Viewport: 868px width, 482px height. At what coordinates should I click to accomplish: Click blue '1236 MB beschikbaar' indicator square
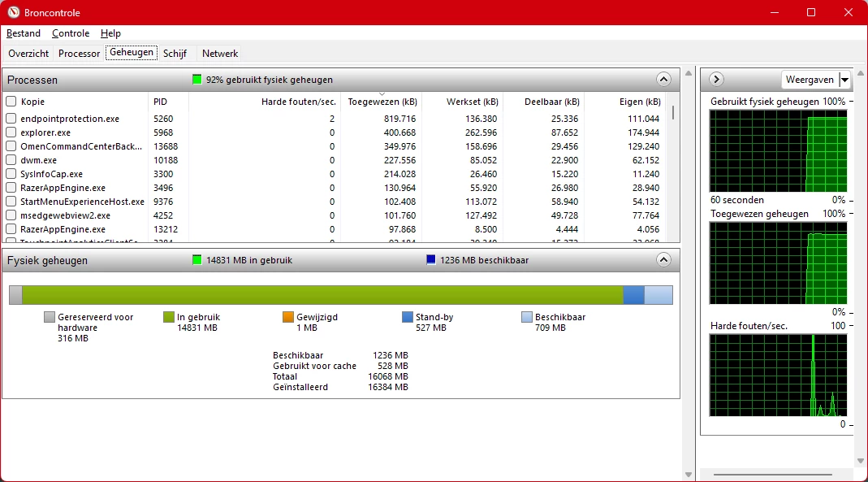click(430, 260)
